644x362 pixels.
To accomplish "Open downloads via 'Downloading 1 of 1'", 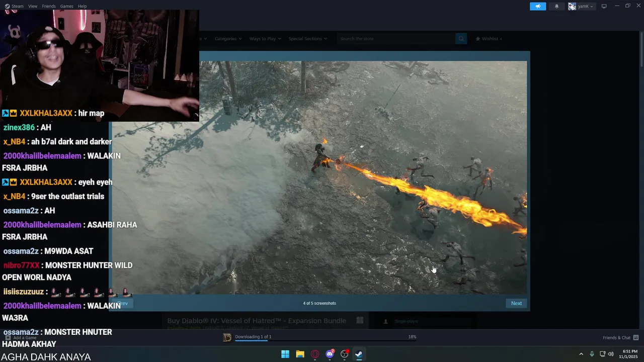I will coord(253,337).
